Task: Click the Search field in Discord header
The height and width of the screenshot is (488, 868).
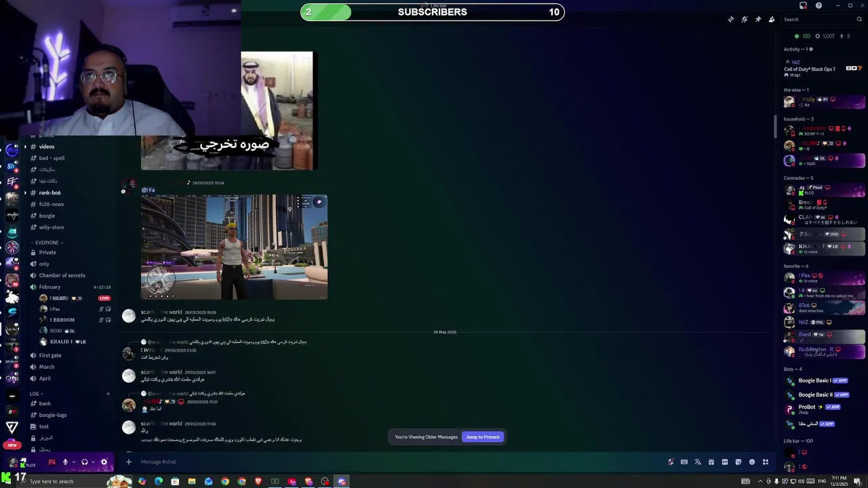Action: [823, 19]
